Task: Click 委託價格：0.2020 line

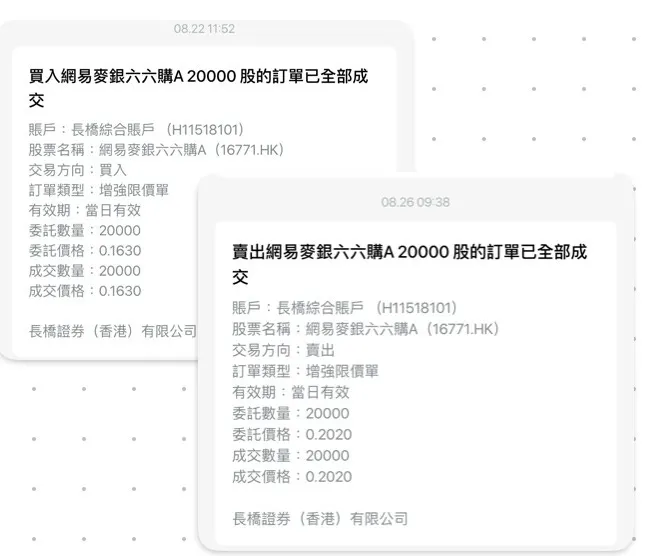Action: (292, 435)
